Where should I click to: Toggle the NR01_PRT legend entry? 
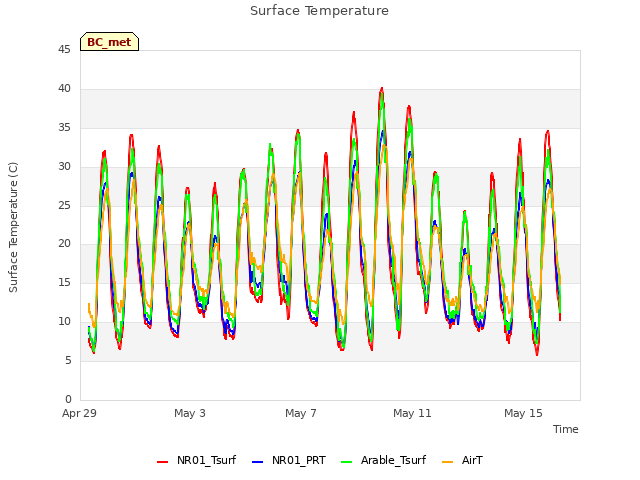pyautogui.click(x=289, y=460)
